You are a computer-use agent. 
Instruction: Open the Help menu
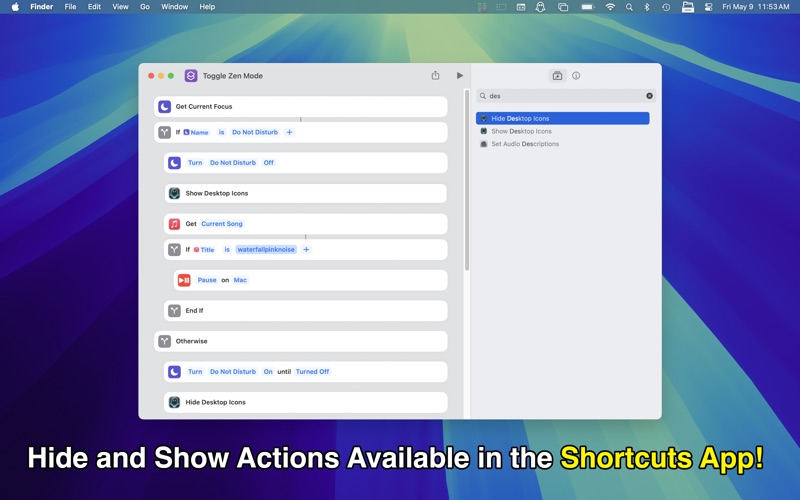click(x=207, y=7)
